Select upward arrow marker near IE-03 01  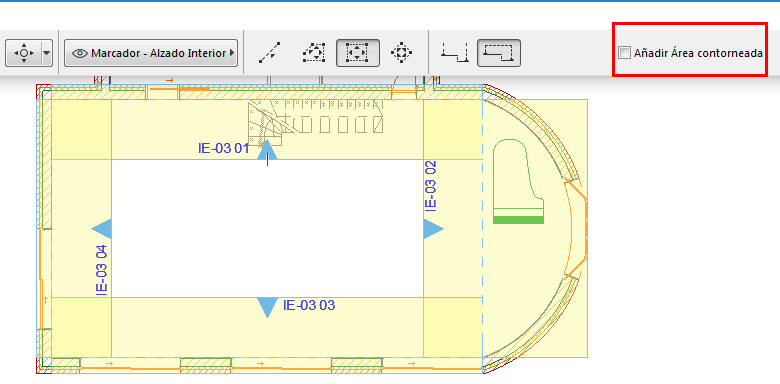point(268,150)
